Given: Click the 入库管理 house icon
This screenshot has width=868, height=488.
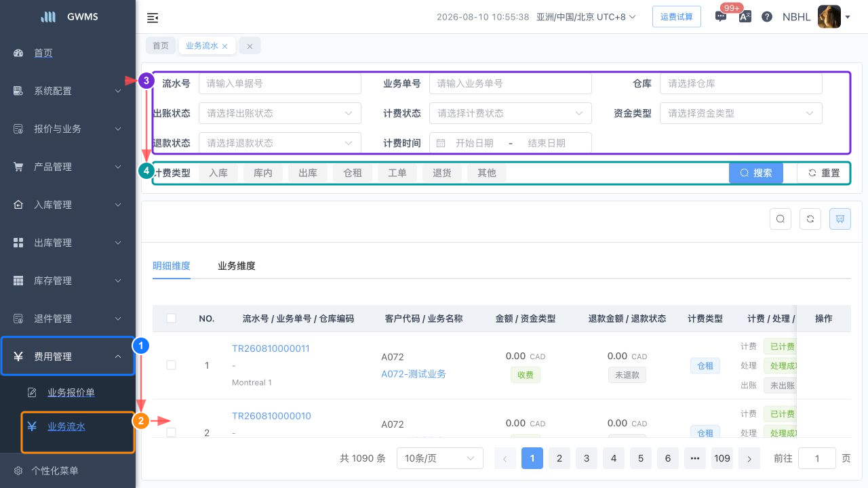Looking at the screenshot, I should pyautogui.click(x=18, y=205).
